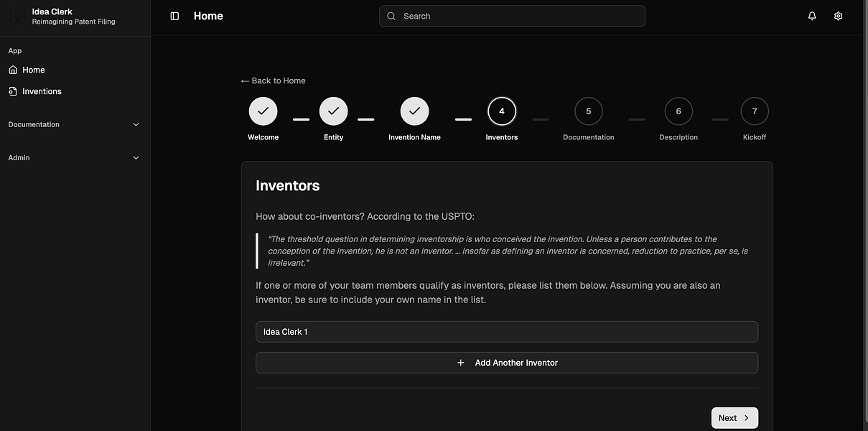Click the Next button

[x=734, y=418]
